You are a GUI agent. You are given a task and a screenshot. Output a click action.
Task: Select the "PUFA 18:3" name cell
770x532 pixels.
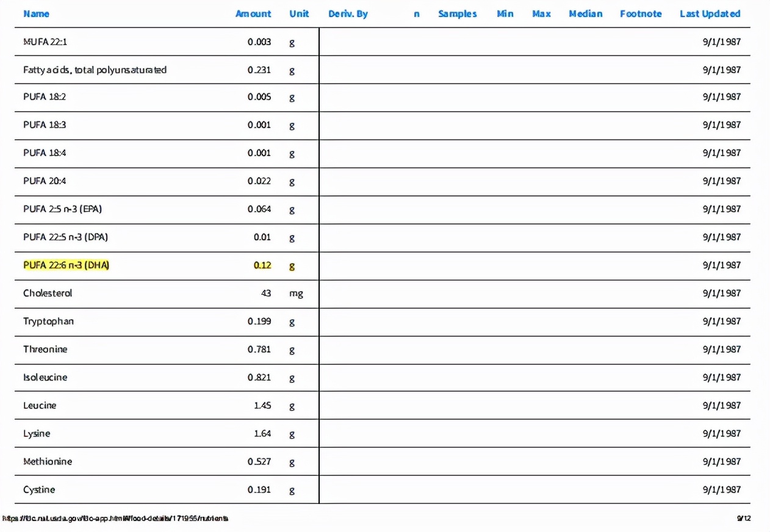(x=45, y=124)
